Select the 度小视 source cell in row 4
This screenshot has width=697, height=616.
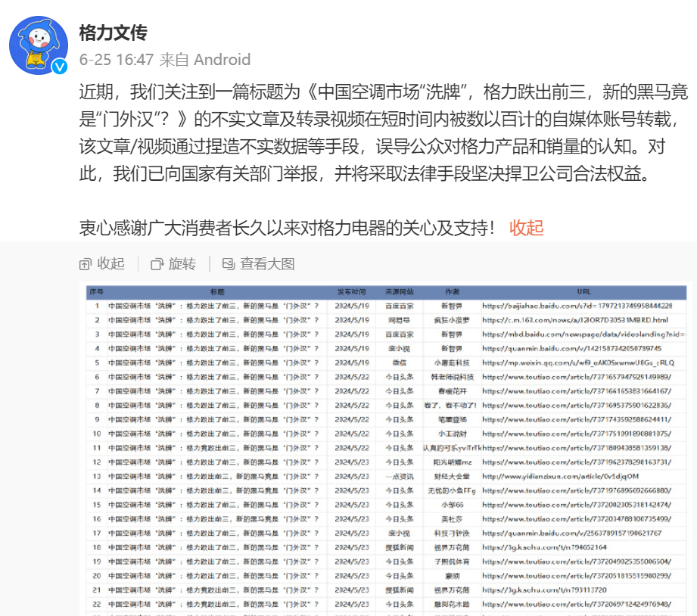coord(399,348)
